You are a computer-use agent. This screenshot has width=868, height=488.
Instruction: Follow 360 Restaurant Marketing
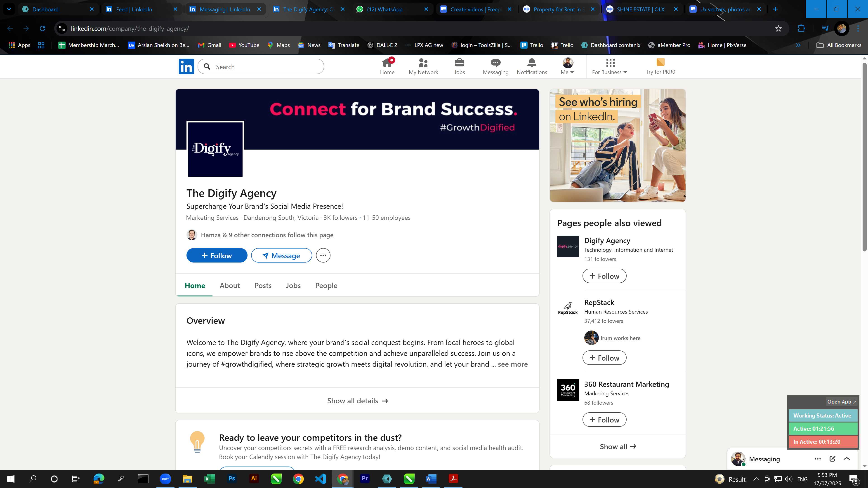tap(604, 420)
